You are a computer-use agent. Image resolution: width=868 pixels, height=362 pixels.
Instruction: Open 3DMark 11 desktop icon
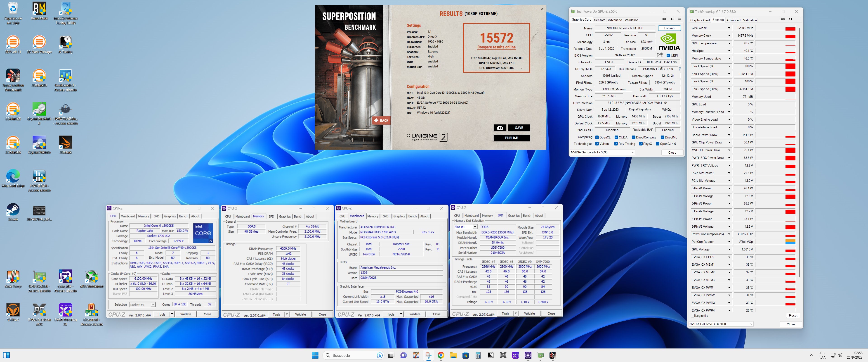(x=13, y=45)
